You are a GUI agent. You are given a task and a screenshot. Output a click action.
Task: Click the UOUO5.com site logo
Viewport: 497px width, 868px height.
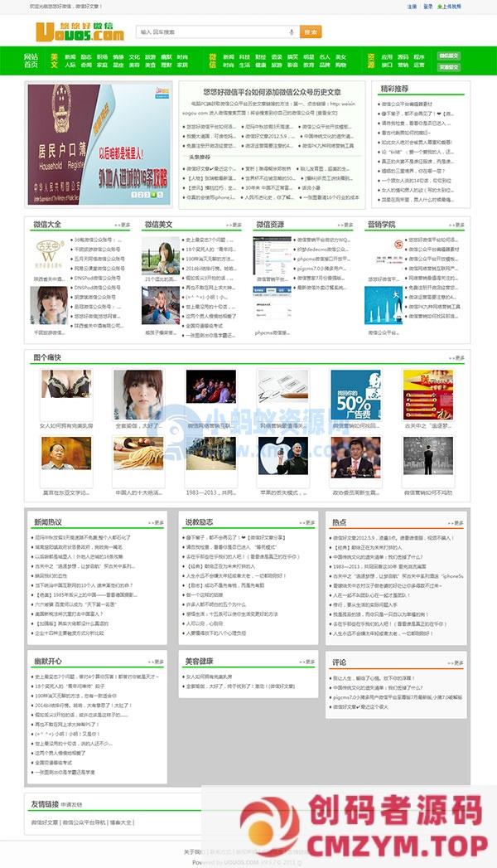[80, 32]
